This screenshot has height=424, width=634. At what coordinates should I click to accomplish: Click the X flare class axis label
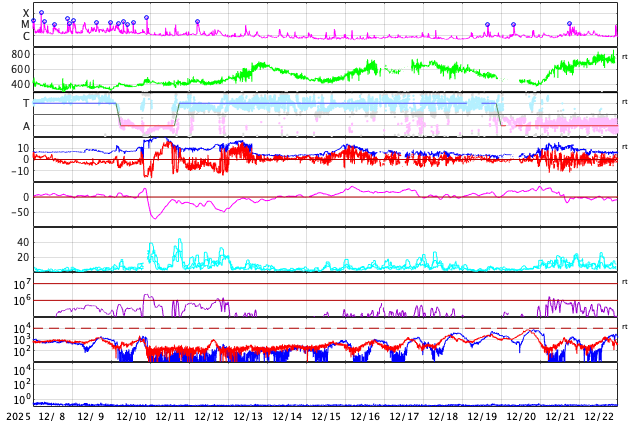26,13
